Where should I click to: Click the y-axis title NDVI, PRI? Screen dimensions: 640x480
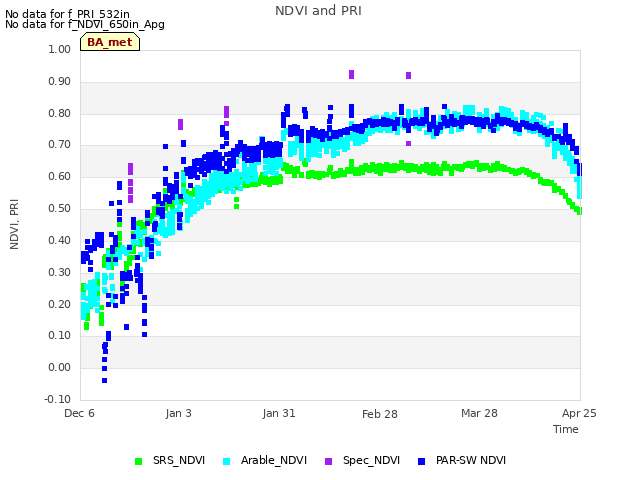(x=14, y=224)
